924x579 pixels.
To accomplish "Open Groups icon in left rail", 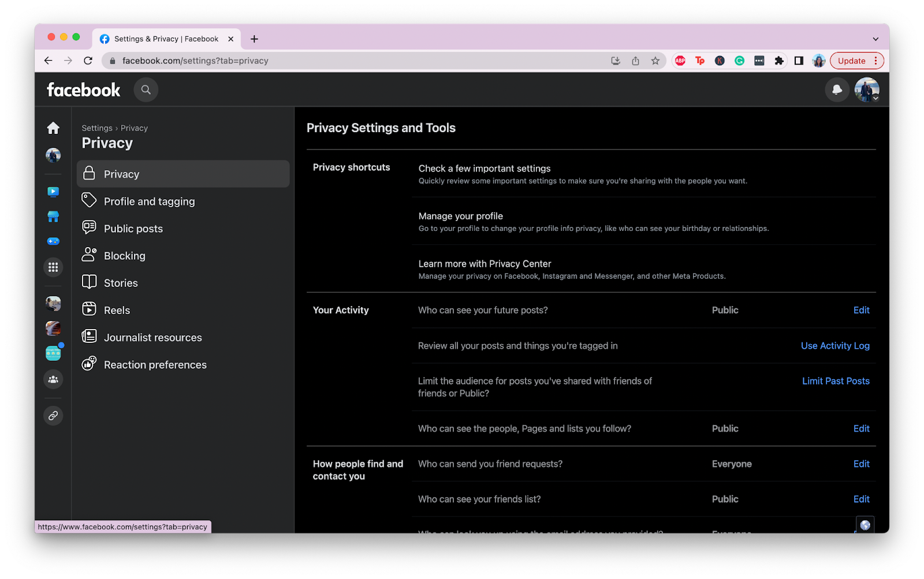I will click(x=53, y=379).
